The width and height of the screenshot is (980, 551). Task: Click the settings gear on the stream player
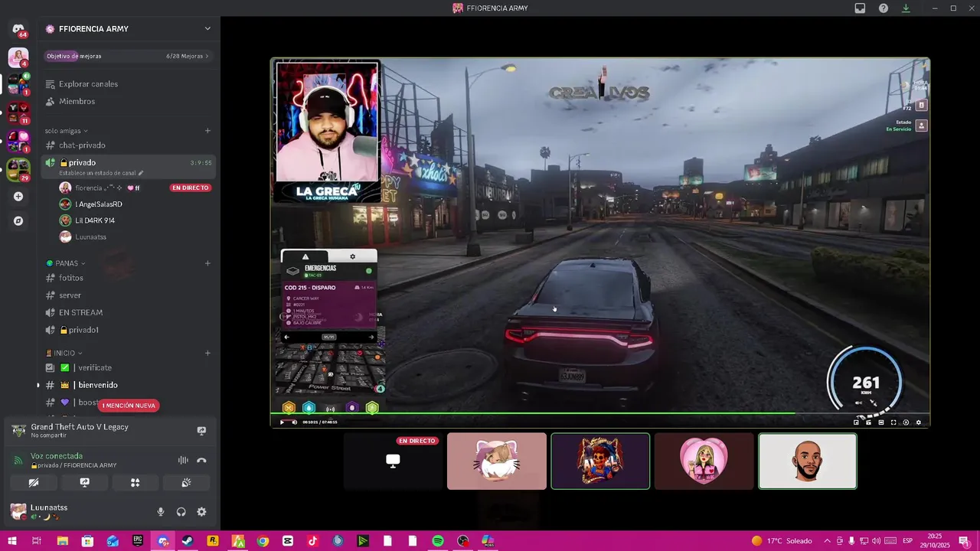pyautogui.click(x=919, y=422)
